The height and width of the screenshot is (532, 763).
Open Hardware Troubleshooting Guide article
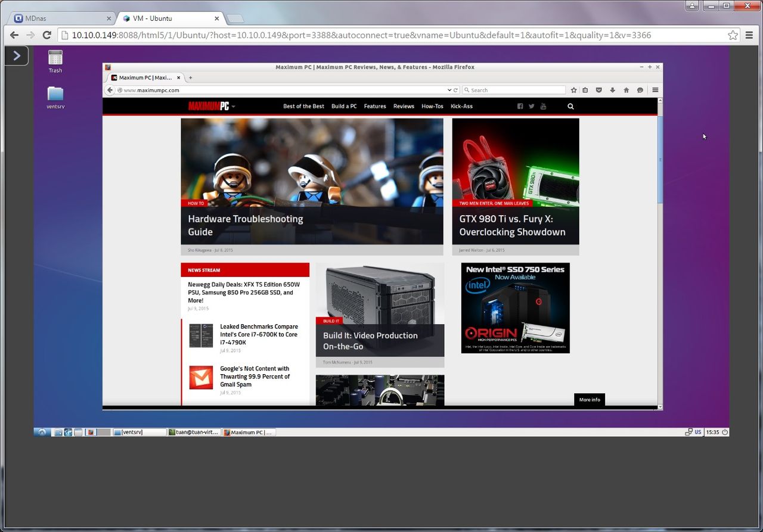[x=246, y=225]
